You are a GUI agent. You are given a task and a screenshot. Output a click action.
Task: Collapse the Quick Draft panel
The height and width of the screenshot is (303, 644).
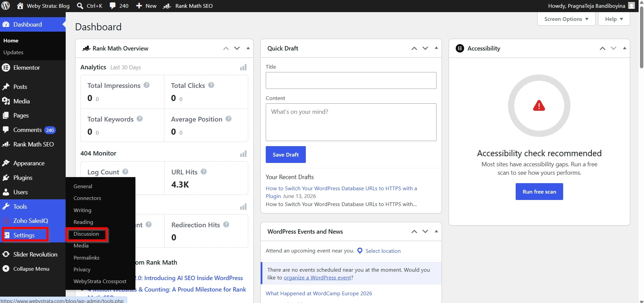click(436, 48)
